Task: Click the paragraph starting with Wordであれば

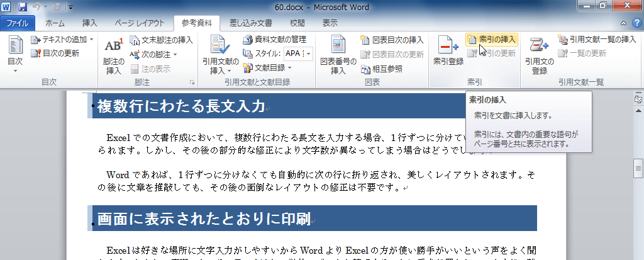Action: pos(317,181)
